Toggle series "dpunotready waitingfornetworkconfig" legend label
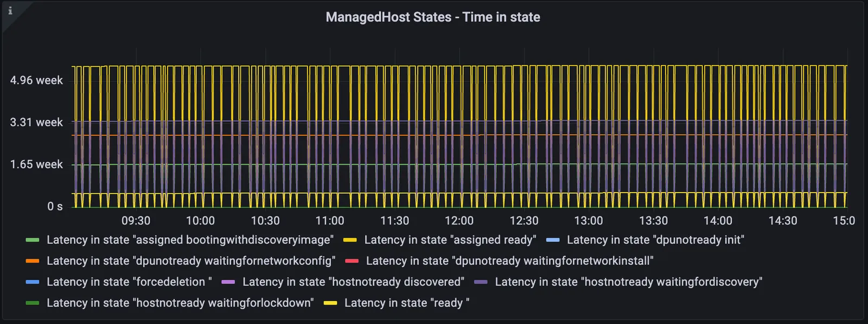 (x=191, y=261)
